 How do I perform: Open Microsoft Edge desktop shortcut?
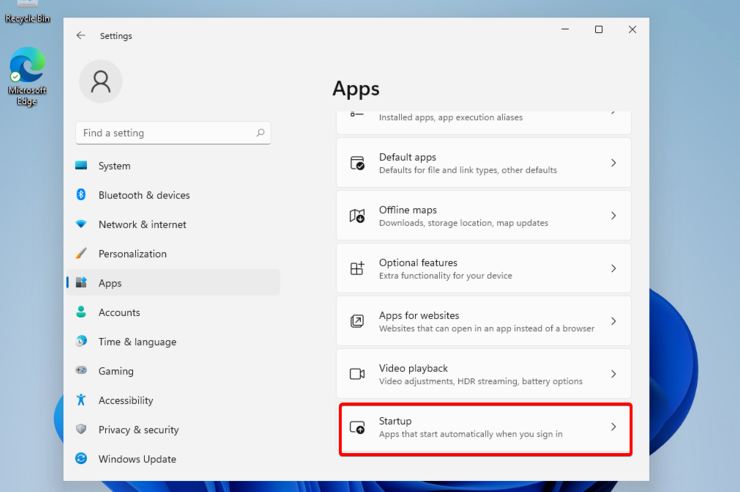click(x=27, y=76)
